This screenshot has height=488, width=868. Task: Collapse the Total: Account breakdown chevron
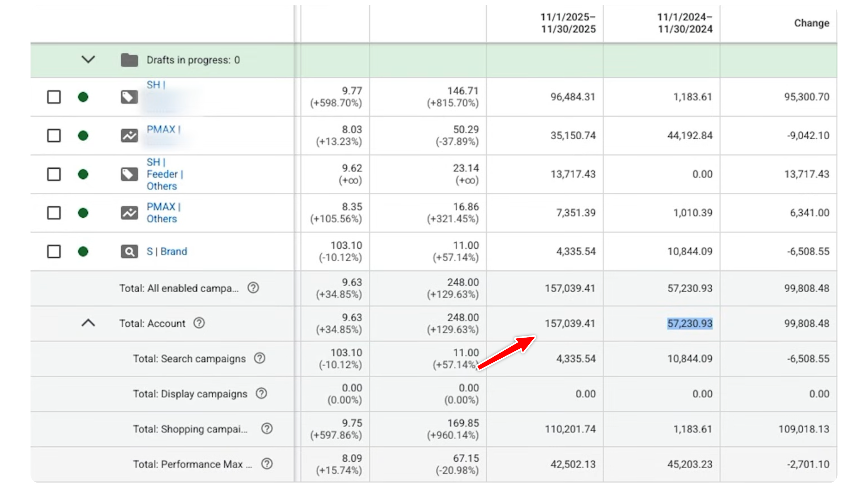(88, 323)
